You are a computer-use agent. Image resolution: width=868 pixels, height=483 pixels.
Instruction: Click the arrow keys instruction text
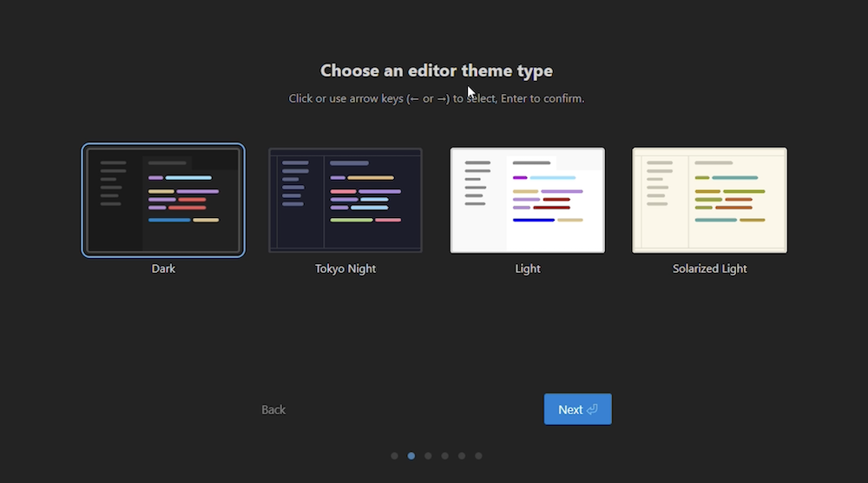tap(436, 99)
